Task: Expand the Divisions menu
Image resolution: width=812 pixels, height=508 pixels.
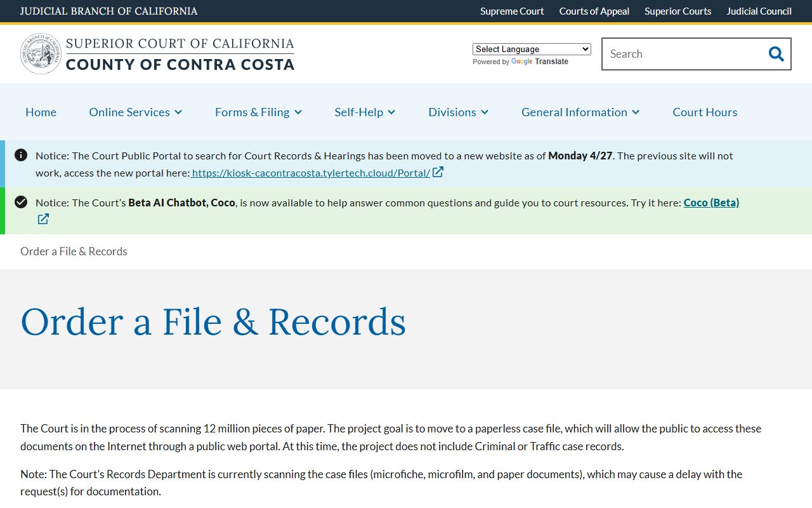Action: click(458, 112)
